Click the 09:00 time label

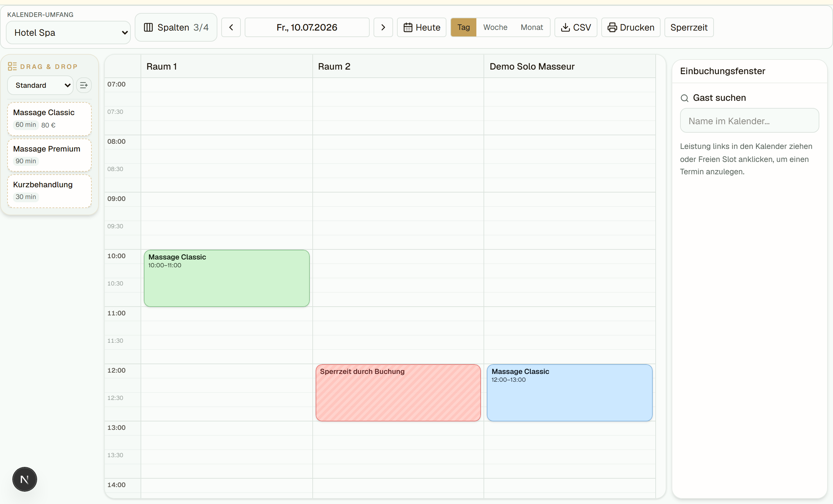point(116,199)
